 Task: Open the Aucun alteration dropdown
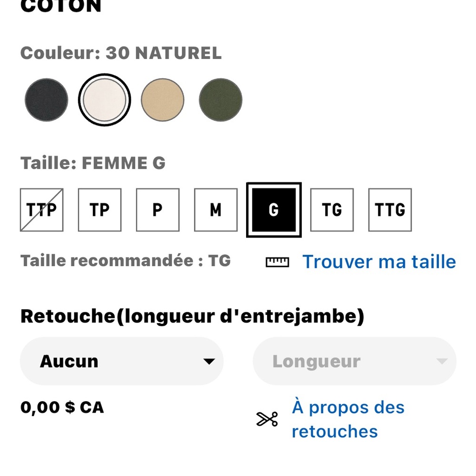122,361
